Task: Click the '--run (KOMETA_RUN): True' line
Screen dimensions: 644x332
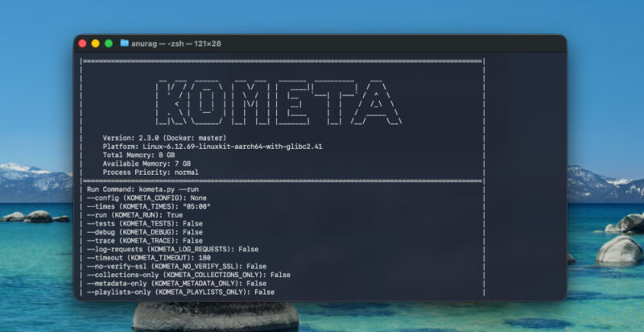Action: (134, 215)
